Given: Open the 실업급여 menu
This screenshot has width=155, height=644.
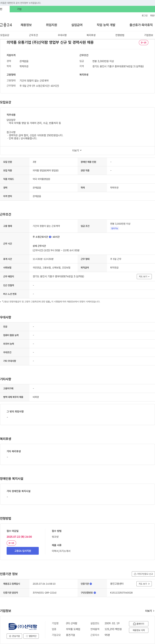Looking at the screenshot, I should (x=77, y=25).
